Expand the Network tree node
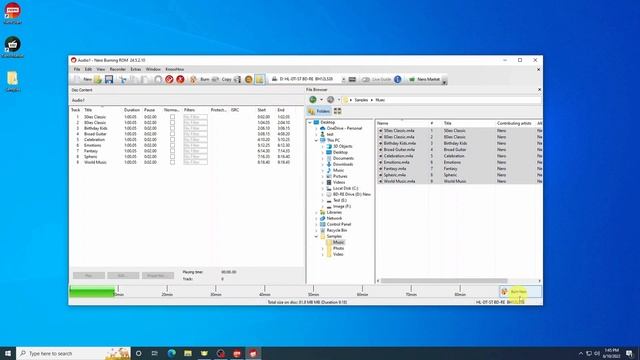Image resolution: width=640 pixels, height=360 pixels. [x=316, y=218]
